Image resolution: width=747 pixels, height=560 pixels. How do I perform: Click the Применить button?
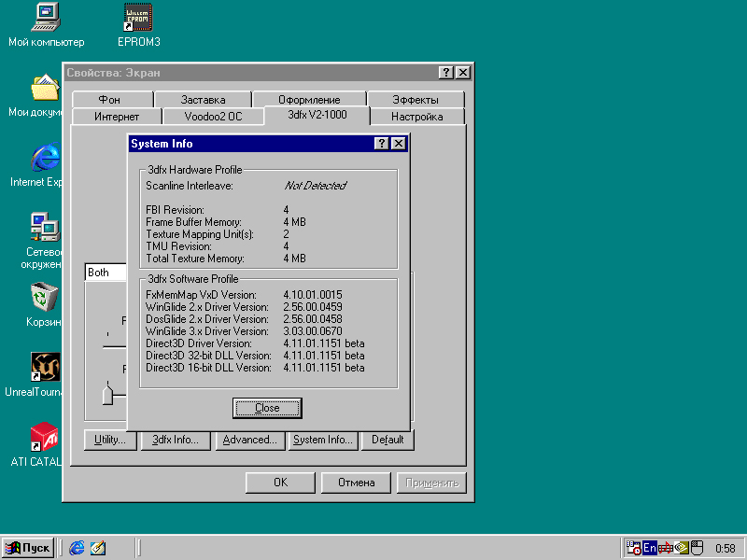(431, 483)
